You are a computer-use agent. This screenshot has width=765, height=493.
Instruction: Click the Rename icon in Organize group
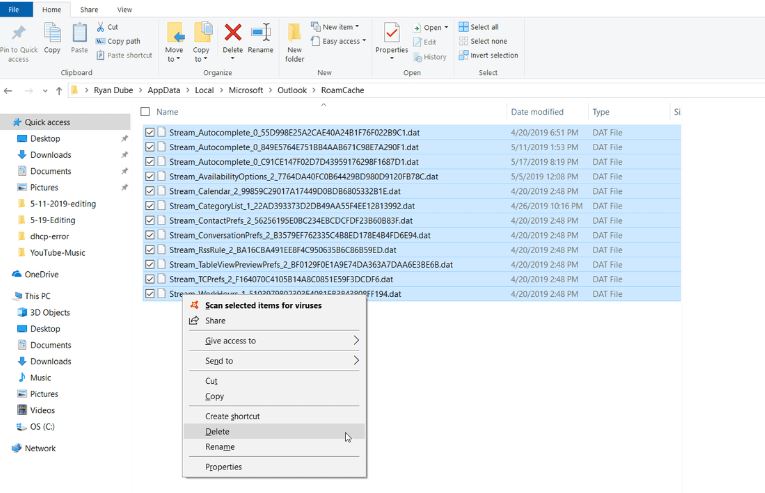[x=261, y=33]
